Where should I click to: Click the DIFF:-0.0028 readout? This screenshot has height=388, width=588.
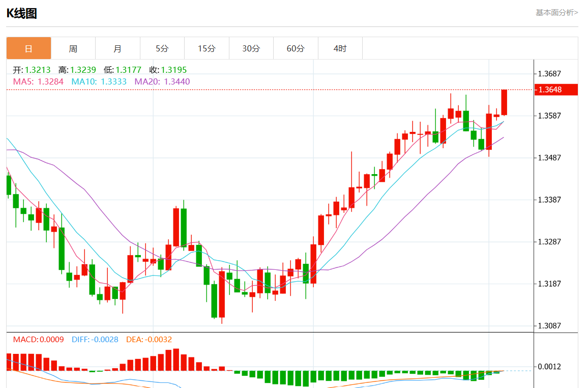(95, 340)
